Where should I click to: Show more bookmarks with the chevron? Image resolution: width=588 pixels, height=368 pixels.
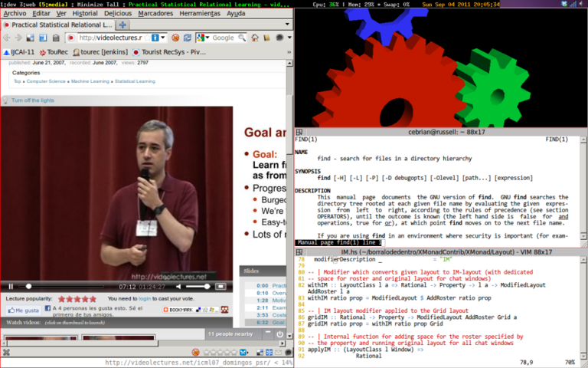tap(289, 52)
